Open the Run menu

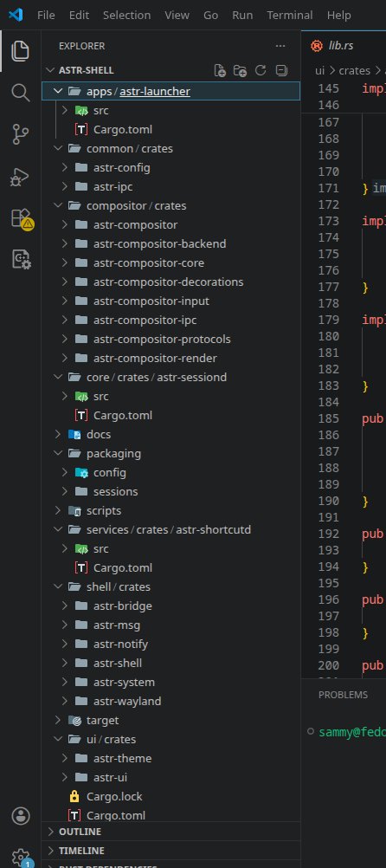pyautogui.click(x=243, y=15)
